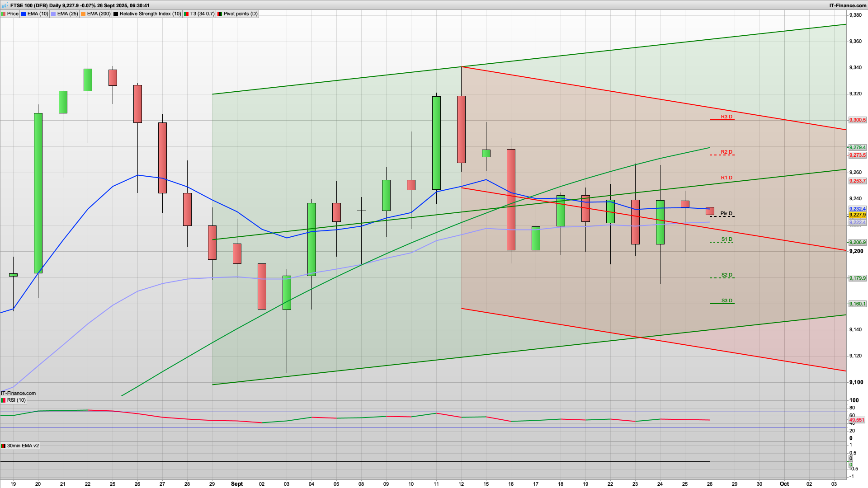Click the 9,200 level on the price axis
Viewport: 868px width, 488px height.
click(856, 251)
